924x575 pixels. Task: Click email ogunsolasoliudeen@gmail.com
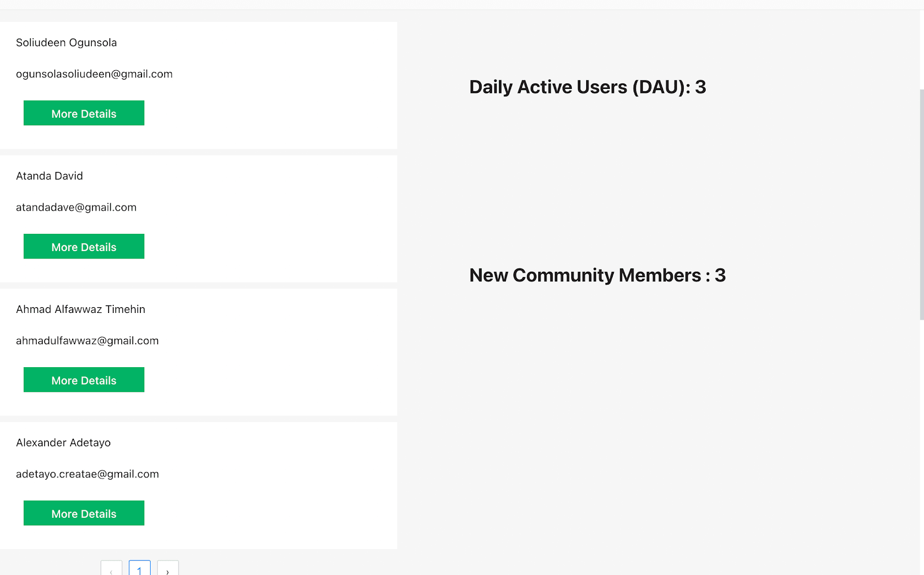[94, 74]
